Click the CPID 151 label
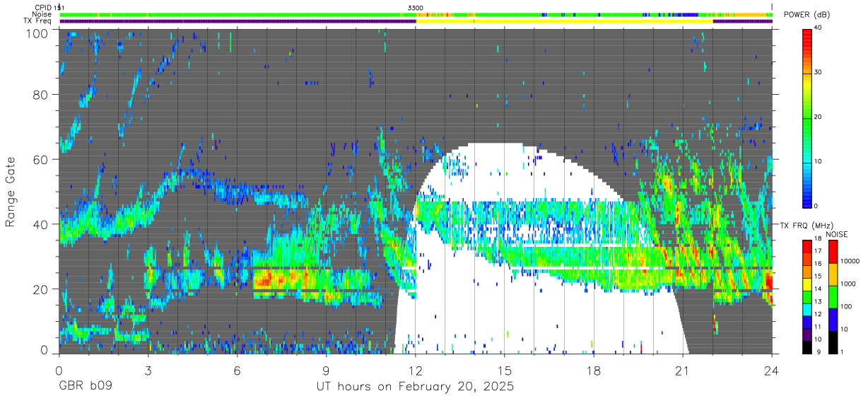Image resolution: width=868 pixels, height=401 pixels. pyautogui.click(x=49, y=7)
